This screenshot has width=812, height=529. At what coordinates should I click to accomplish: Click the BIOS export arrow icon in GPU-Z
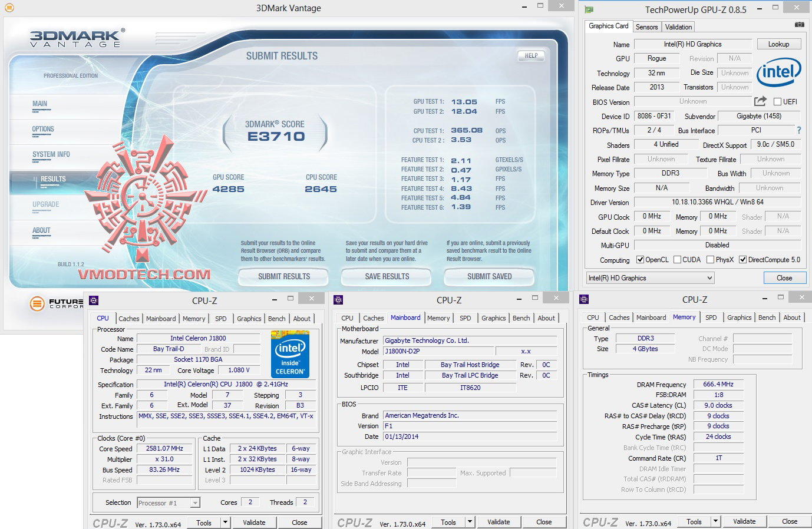coord(760,101)
